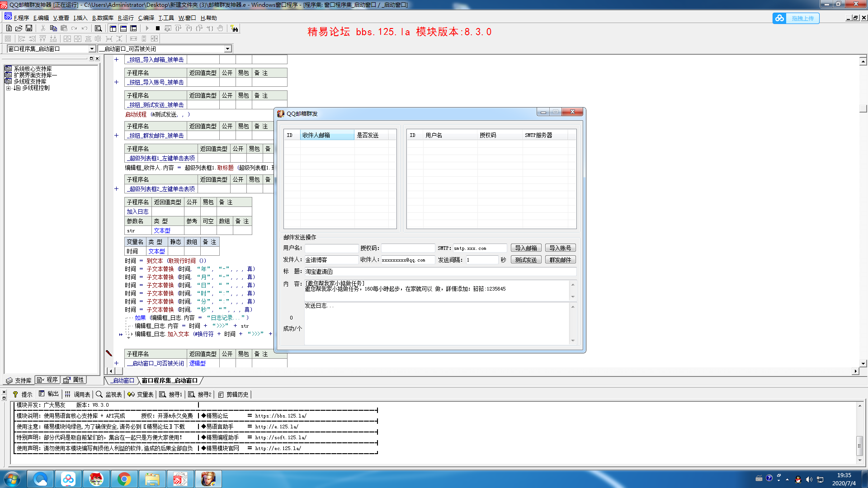This screenshot has width=868, height=488.
Task: Click the Windows Start button
Action: point(12,479)
